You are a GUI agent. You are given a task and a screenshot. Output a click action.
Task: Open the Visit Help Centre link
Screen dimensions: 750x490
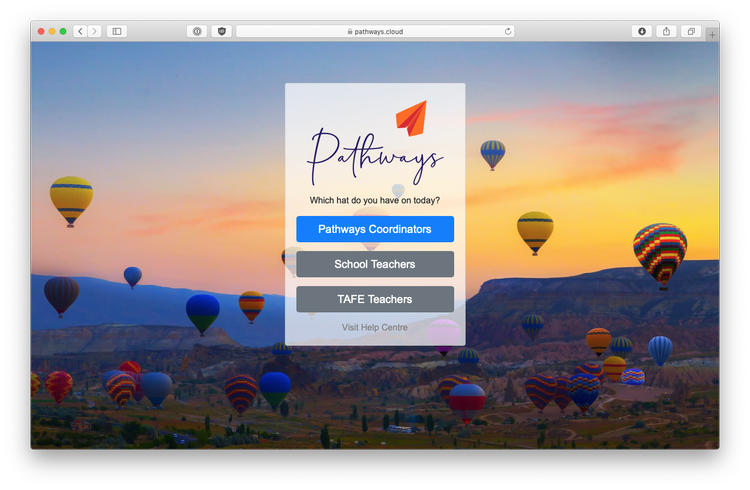375,327
